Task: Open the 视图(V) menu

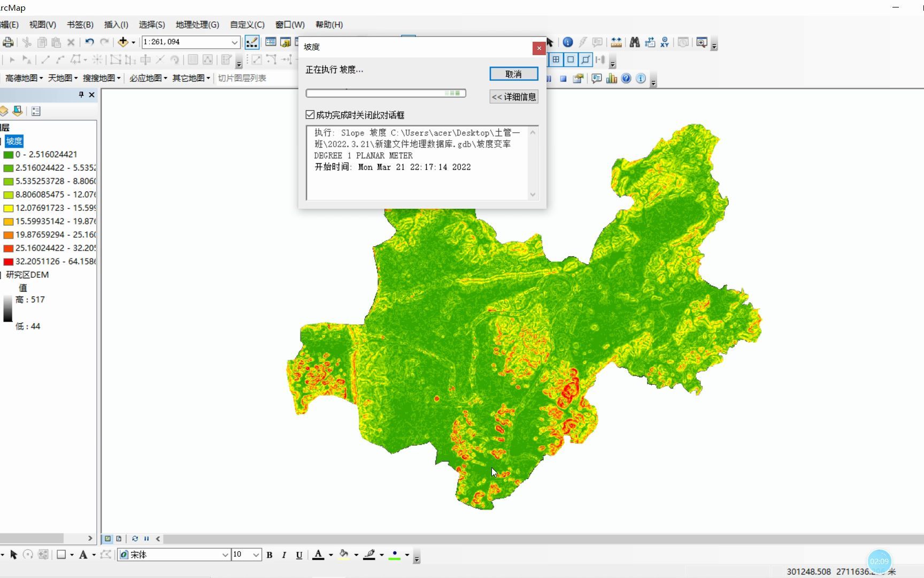Action: 41,25
